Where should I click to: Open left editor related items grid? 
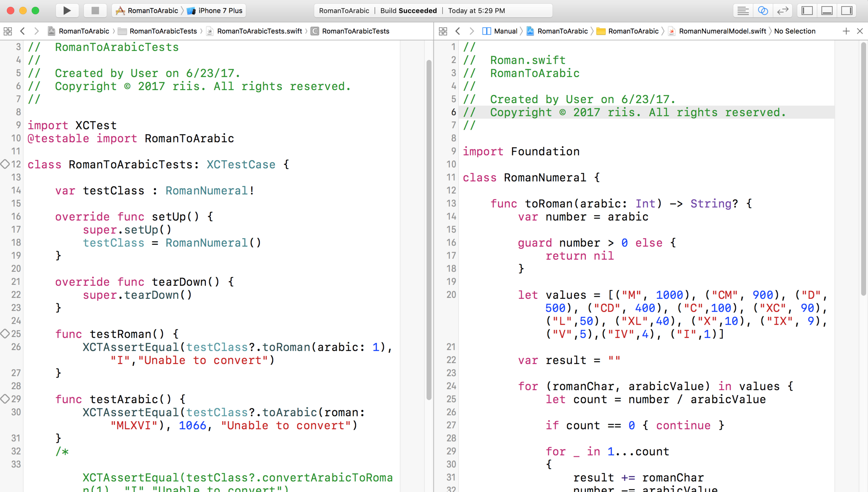(x=8, y=31)
